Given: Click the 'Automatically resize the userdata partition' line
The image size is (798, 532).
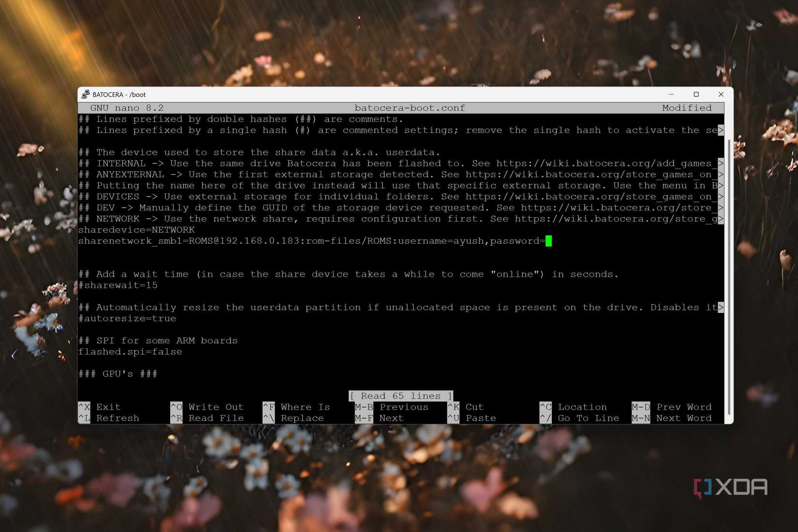Looking at the screenshot, I should click(x=401, y=308).
